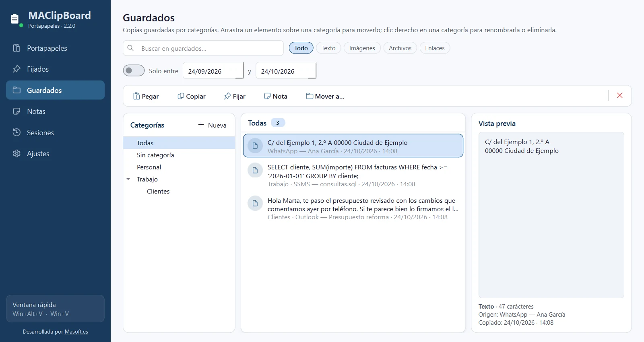Select the Todo filter chip

coord(301,48)
